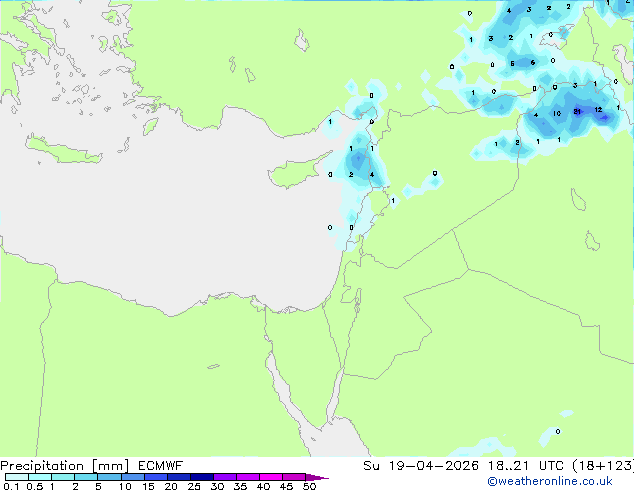Click the 5–10 mm legend color swatch
The height and width of the screenshot is (490, 634).
click(109, 477)
